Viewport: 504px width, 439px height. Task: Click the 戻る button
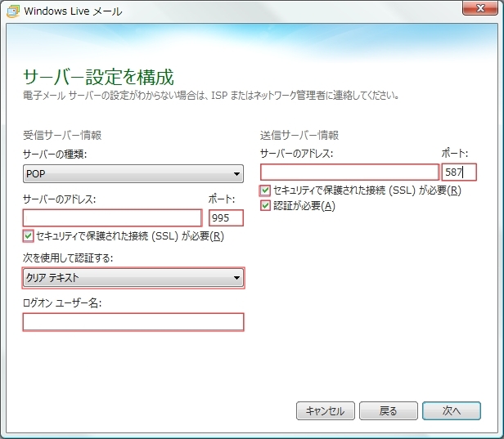[x=389, y=410]
